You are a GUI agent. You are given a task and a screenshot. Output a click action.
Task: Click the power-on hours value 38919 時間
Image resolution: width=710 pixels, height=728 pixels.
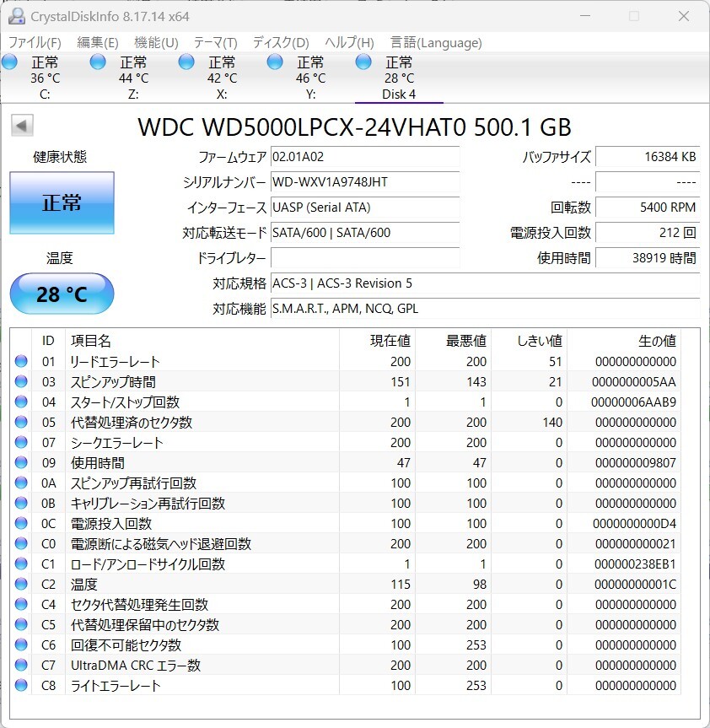[648, 257]
